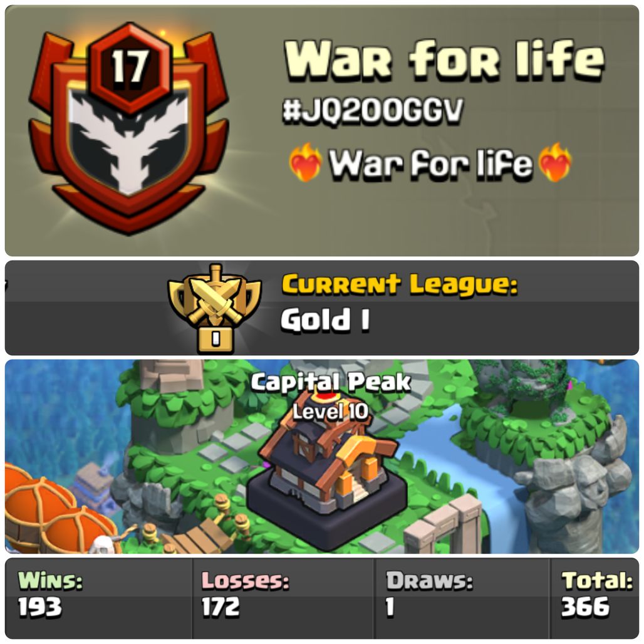The width and height of the screenshot is (644, 644).
Task: Click the Gold I league trophy icon
Action: click(x=214, y=308)
